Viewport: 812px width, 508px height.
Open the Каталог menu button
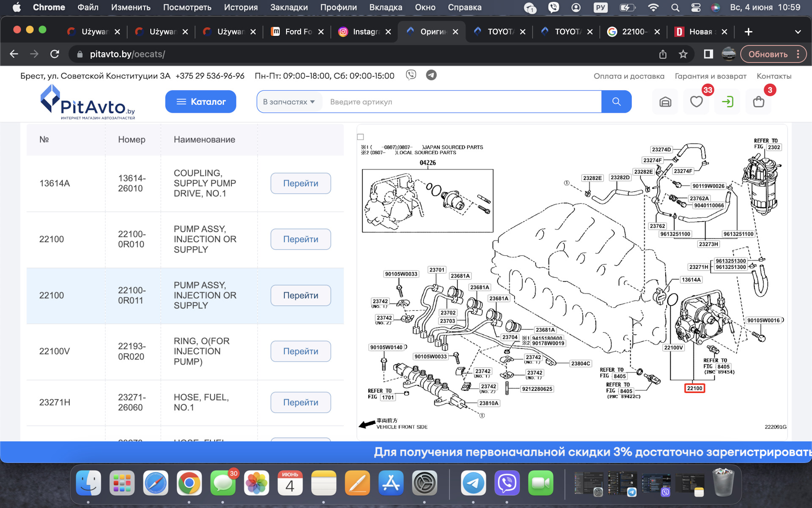(200, 102)
